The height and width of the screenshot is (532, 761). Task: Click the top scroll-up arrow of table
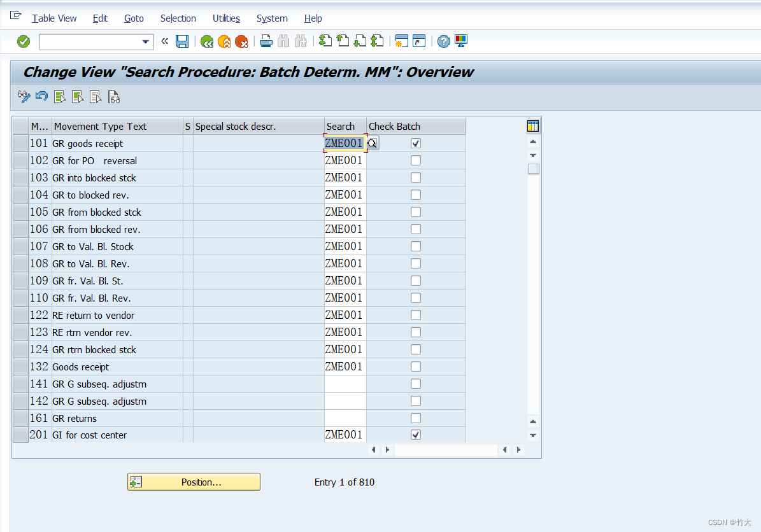click(533, 142)
